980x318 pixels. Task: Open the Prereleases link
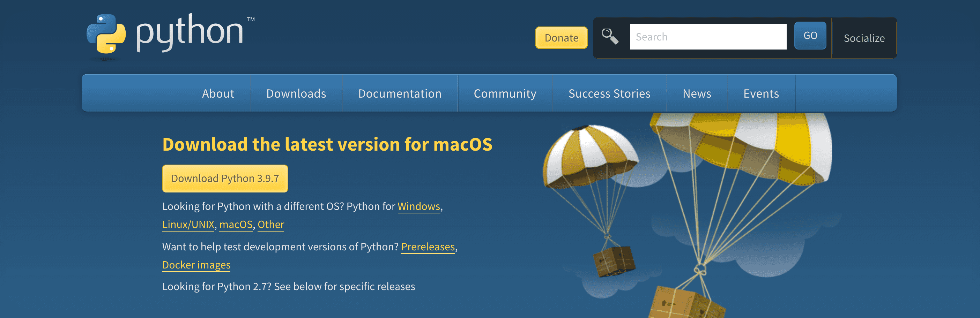428,247
